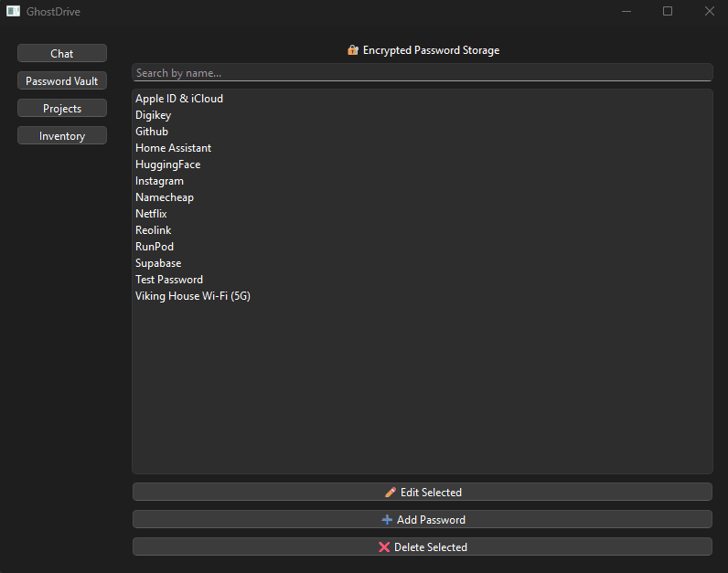The width and height of the screenshot is (728, 573).
Task: Select the HuggingFace entry
Action: click(422, 164)
